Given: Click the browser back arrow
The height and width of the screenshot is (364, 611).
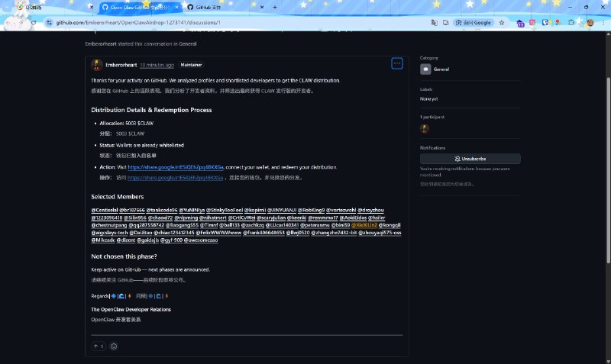Looking at the screenshot, I should point(8,23).
